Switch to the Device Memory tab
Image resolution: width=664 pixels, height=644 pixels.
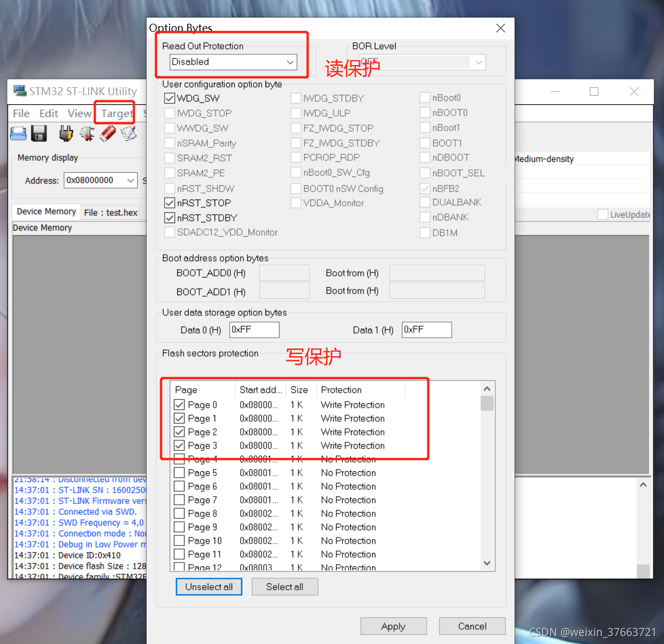[46, 211]
